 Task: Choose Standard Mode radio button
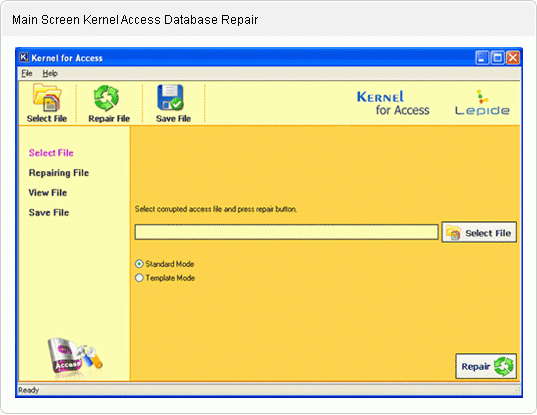pos(139,264)
